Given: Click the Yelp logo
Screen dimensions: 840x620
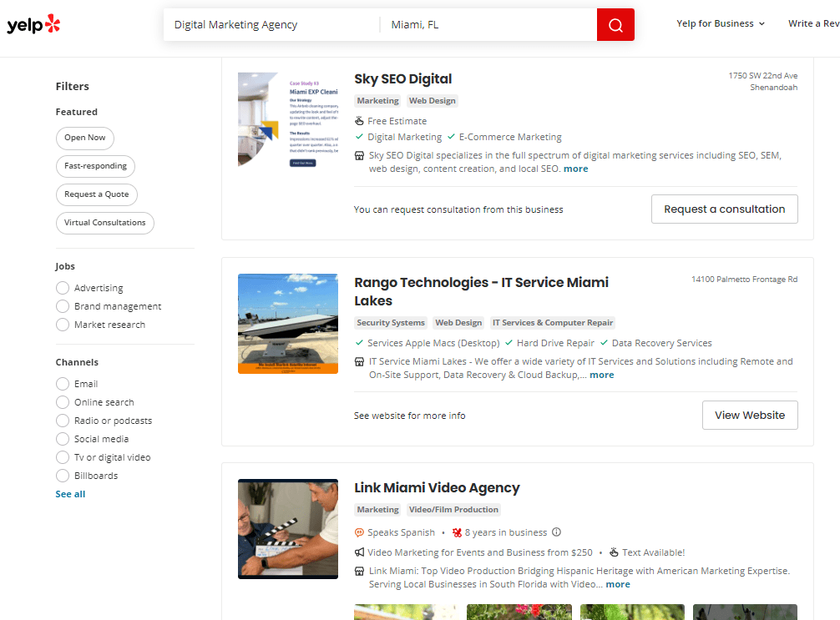Looking at the screenshot, I should pyautogui.click(x=33, y=24).
